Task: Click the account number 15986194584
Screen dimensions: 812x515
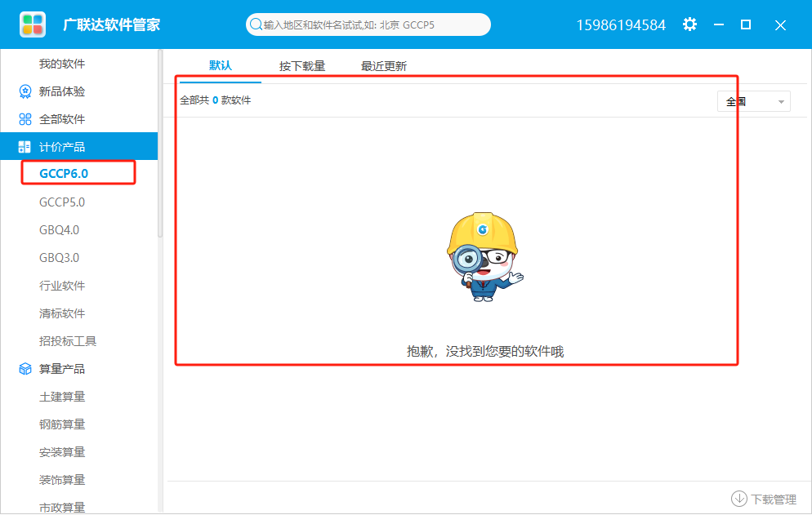Action: (620, 24)
